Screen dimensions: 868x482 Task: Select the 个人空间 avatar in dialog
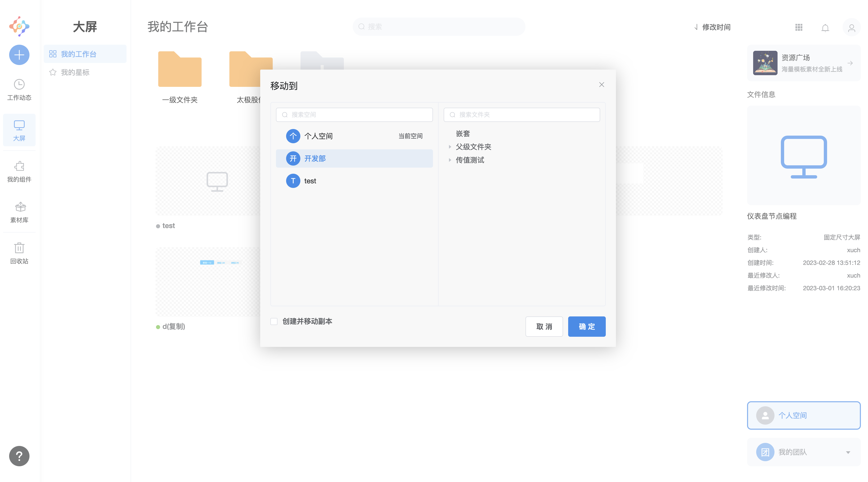(293, 136)
